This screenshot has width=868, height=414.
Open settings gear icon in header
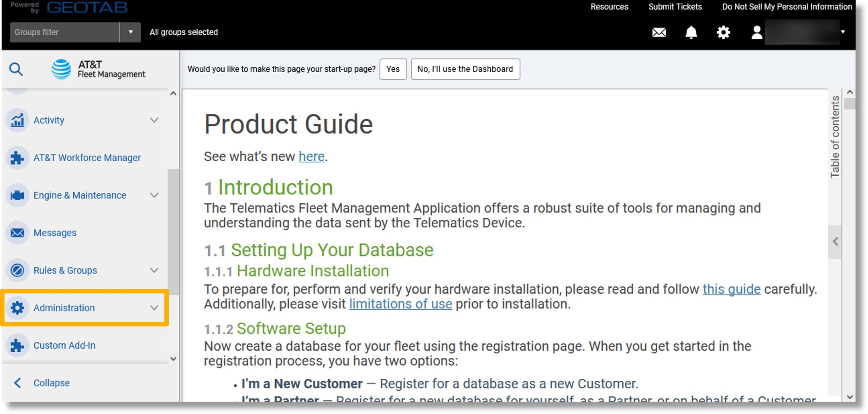[723, 33]
